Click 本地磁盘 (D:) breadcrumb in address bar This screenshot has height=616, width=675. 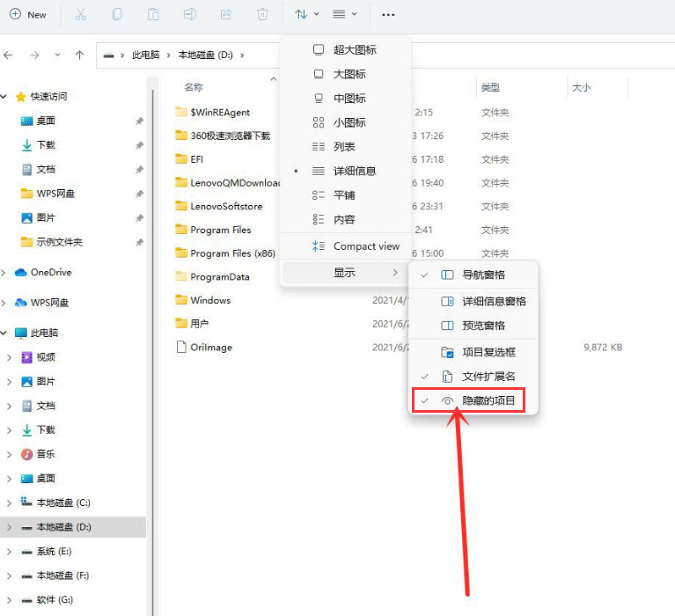[205, 55]
